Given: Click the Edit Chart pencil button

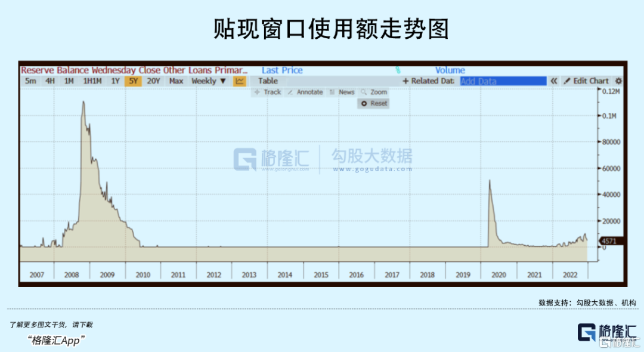Looking at the screenshot, I should tap(587, 81).
